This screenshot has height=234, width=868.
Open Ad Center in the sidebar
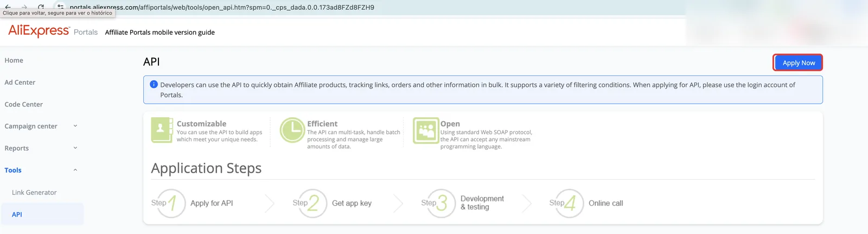20,83
